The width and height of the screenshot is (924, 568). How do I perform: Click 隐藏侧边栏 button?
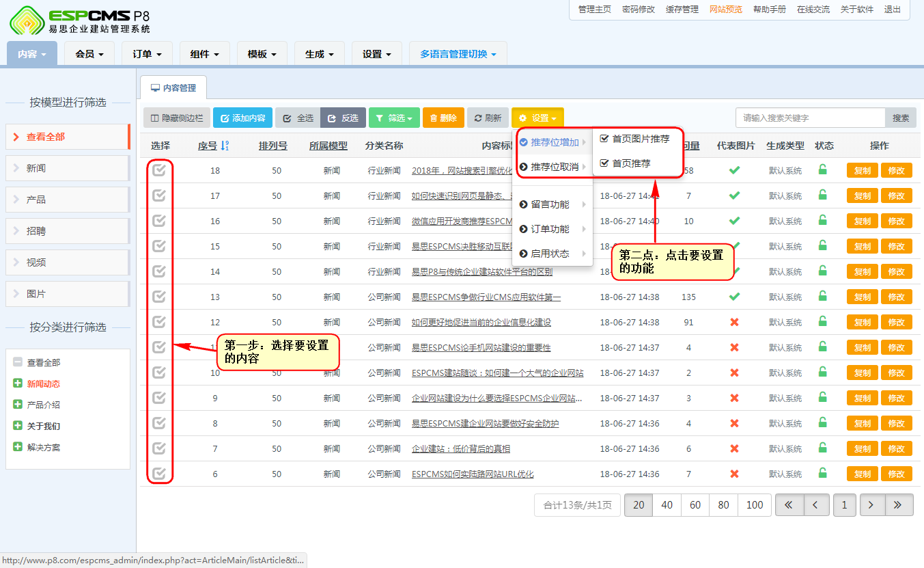point(177,118)
